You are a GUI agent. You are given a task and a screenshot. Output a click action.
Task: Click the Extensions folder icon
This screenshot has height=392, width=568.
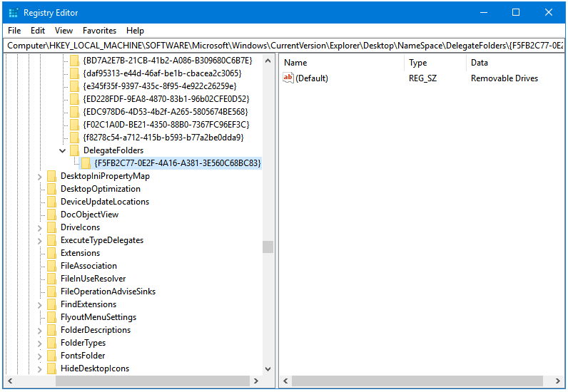(52, 253)
